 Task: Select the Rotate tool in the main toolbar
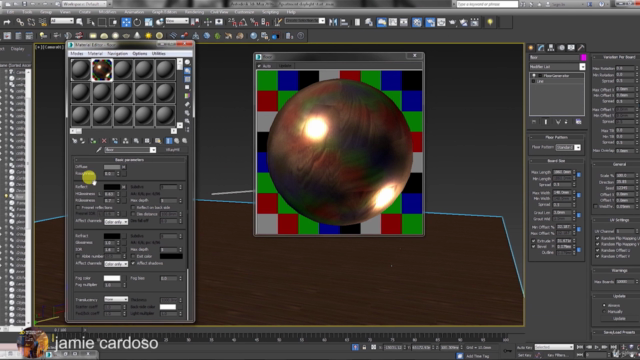tap(137, 22)
